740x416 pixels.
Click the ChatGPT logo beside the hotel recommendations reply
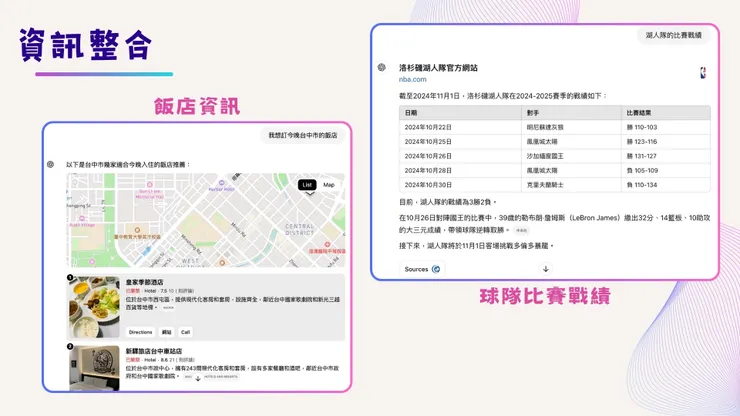point(50,164)
